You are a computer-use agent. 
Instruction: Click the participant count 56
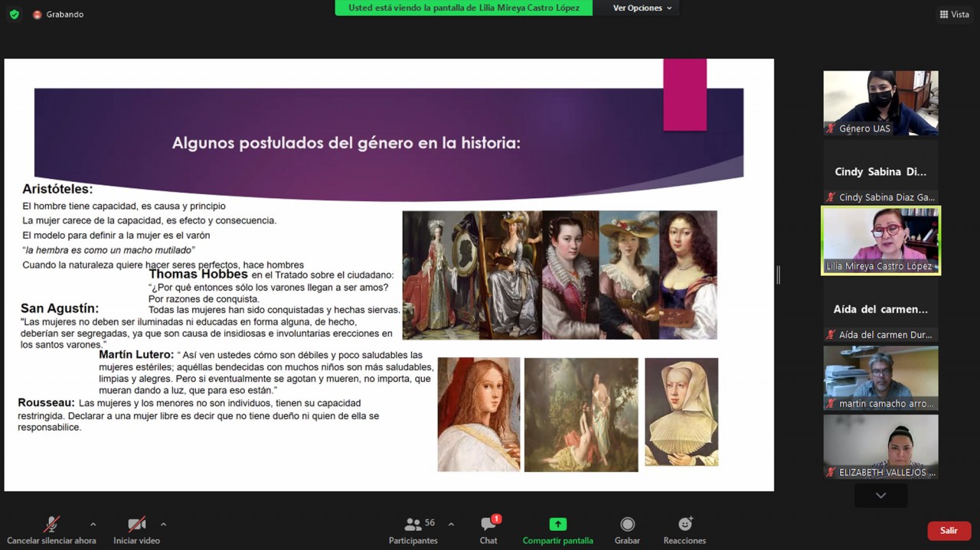pos(430,523)
